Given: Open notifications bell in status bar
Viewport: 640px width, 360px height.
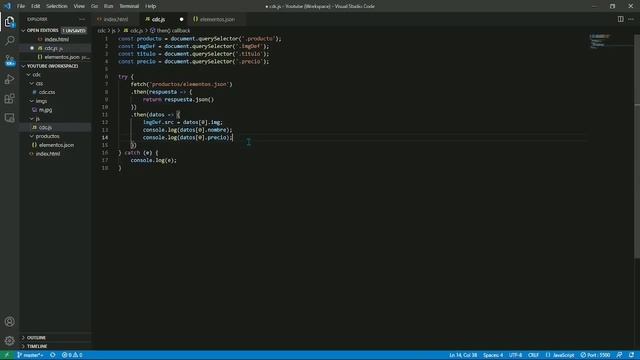Looking at the screenshot, I should pos(631,355).
